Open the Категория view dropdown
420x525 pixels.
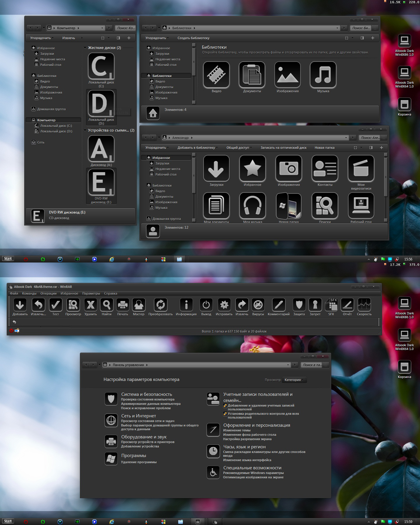294,380
